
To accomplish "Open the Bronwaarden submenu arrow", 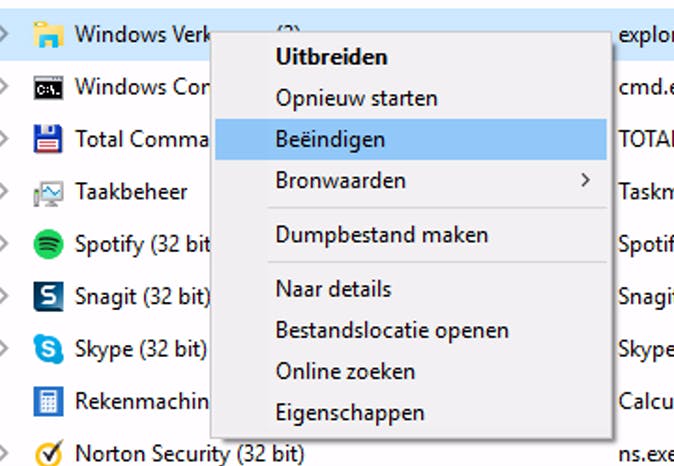I will pos(585,181).
